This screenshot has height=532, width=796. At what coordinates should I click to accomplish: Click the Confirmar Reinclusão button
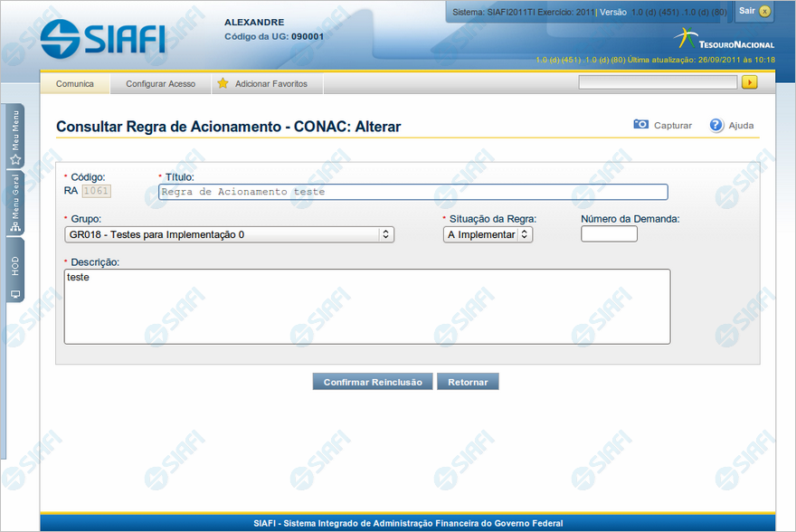tap(373, 382)
